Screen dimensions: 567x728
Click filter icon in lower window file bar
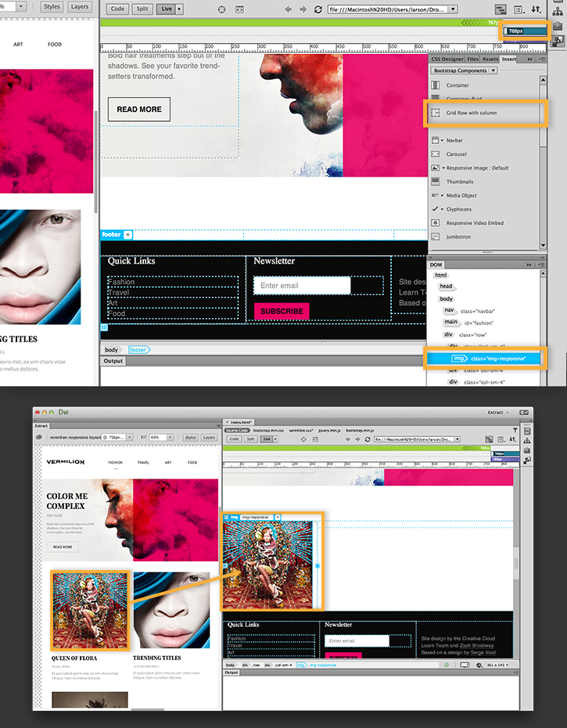[x=515, y=430]
